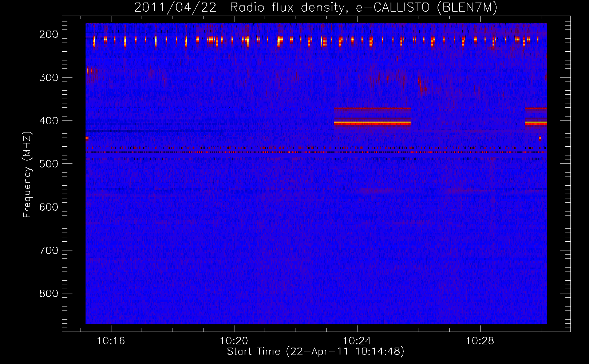Click the 400 frequency tick label
The width and height of the screenshot is (589, 364).
point(49,121)
